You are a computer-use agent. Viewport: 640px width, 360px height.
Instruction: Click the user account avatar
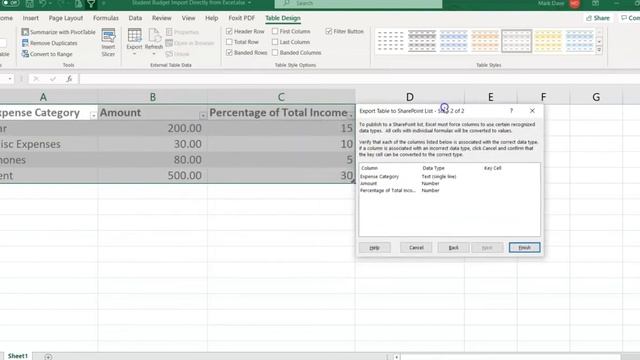coord(574,4)
